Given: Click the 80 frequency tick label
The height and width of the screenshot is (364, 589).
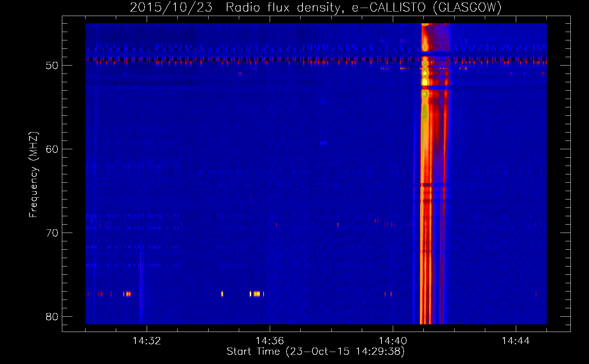Looking at the screenshot, I should 52,317.
